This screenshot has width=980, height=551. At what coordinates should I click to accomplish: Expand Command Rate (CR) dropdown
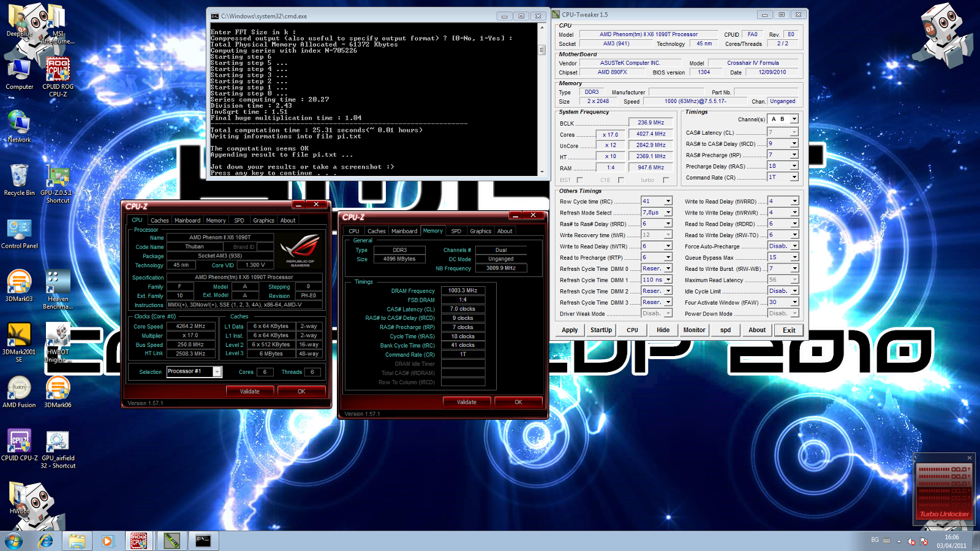794,177
